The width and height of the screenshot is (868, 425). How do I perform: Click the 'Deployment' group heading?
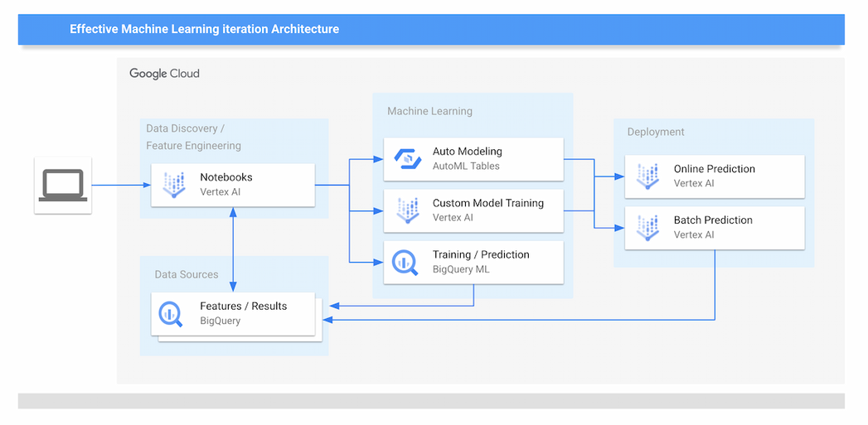coord(656,133)
